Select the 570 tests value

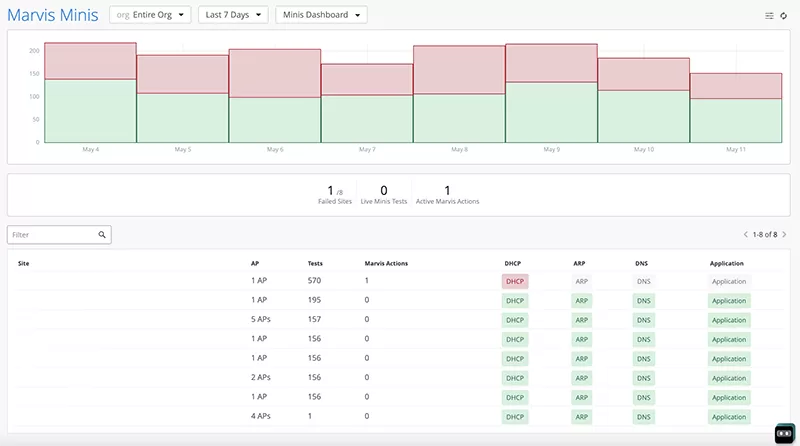(314, 281)
